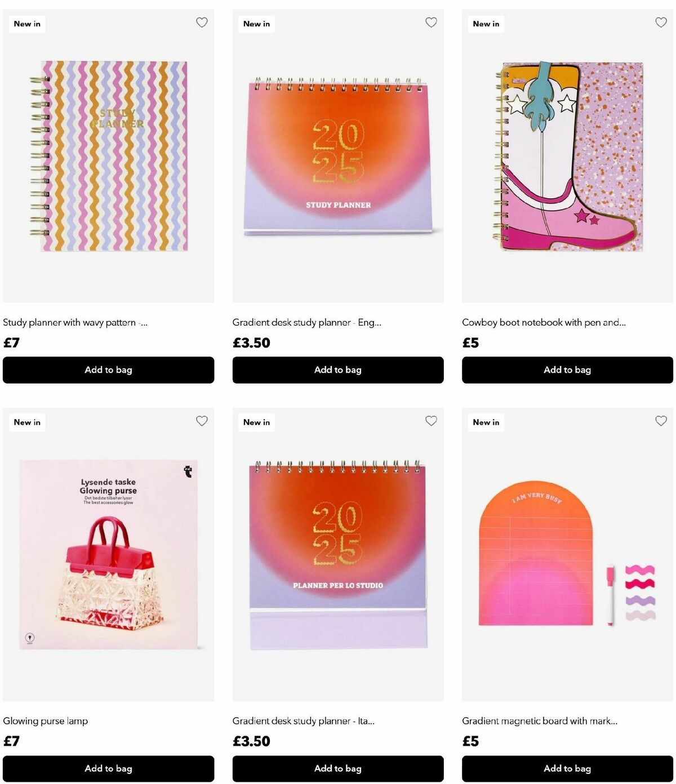The height and width of the screenshot is (784, 676).
Task: Favorite the gradient magnetic board via heart
Action: pos(661,421)
